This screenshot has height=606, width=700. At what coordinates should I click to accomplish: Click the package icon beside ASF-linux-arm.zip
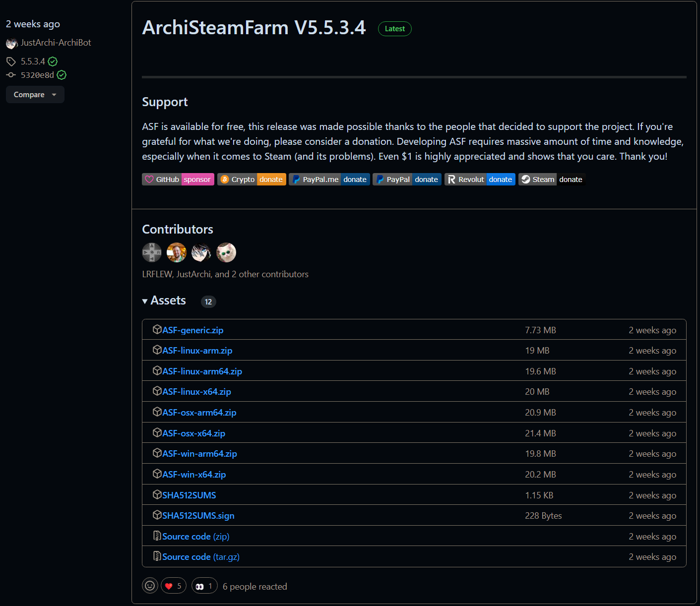157,350
